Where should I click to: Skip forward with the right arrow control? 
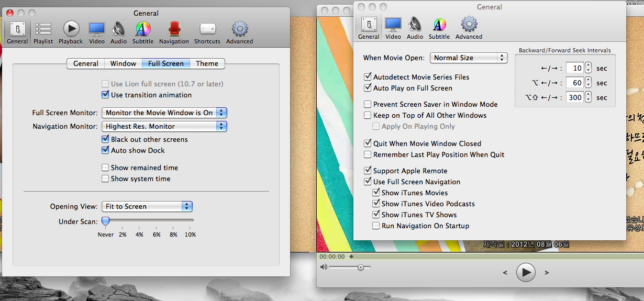pyautogui.click(x=547, y=272)
